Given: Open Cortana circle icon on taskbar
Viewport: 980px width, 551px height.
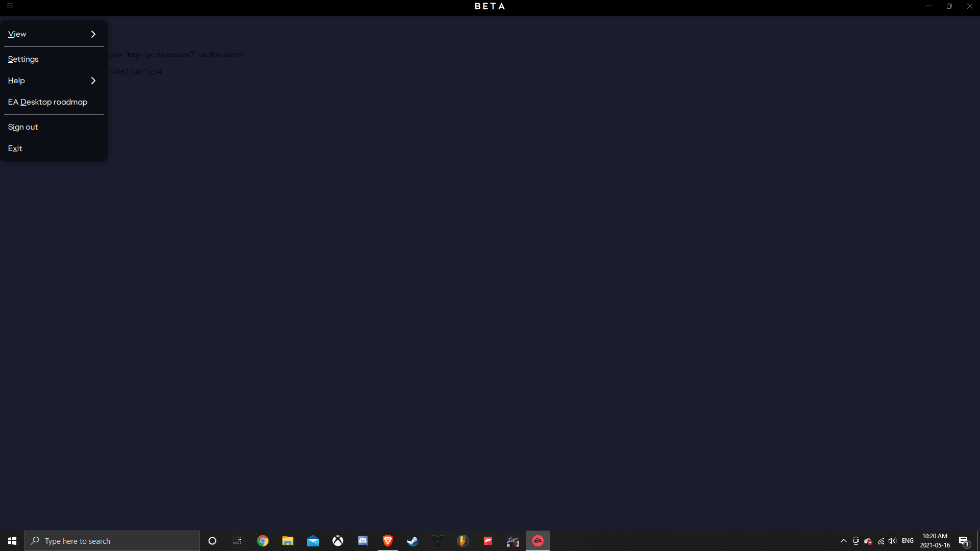Looking at the screenshot, I should 212,541.
